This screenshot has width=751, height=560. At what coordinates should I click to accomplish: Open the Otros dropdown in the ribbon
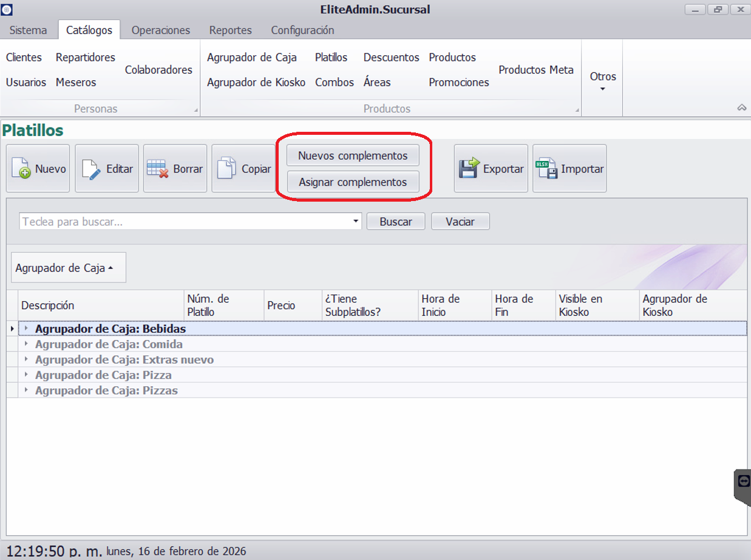coord(602,81)
